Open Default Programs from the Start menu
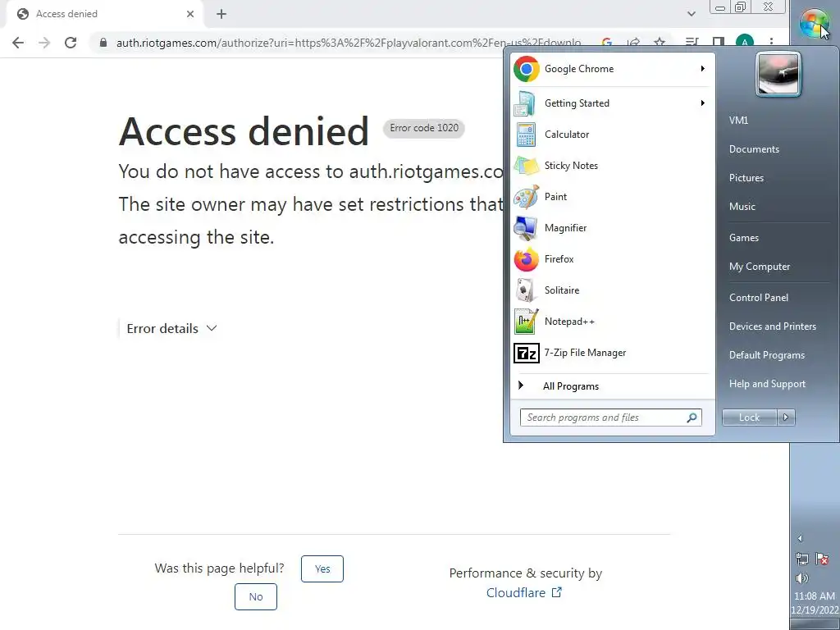 767,355
